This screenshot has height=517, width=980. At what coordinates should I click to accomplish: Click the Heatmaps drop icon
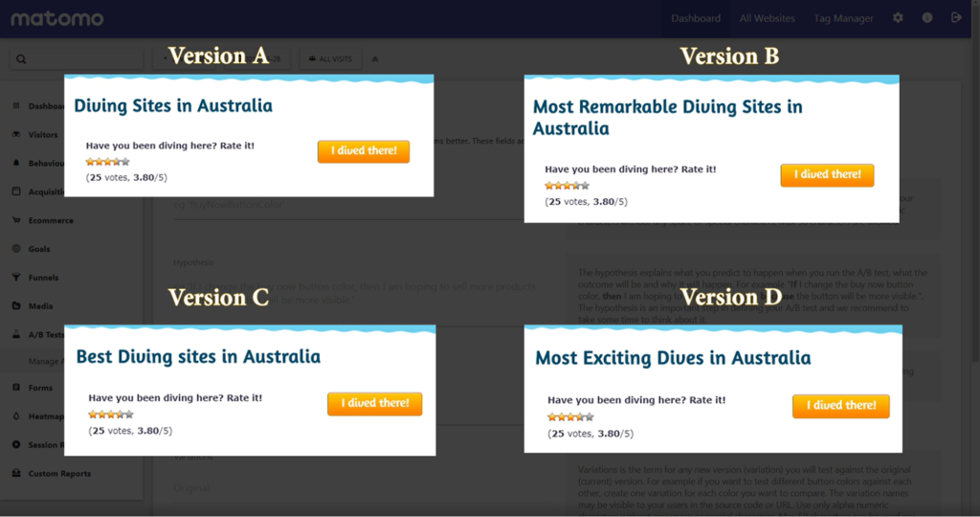coord(16,416)
